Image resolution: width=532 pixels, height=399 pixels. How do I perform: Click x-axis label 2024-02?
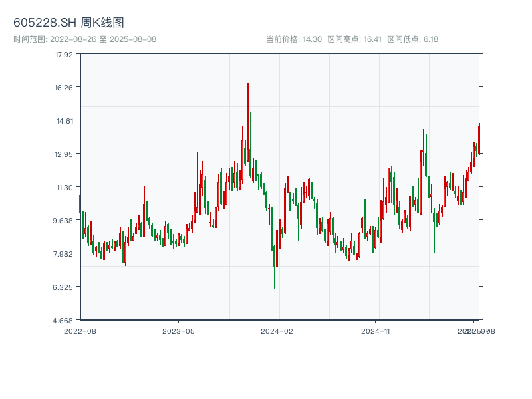(277, 331)
